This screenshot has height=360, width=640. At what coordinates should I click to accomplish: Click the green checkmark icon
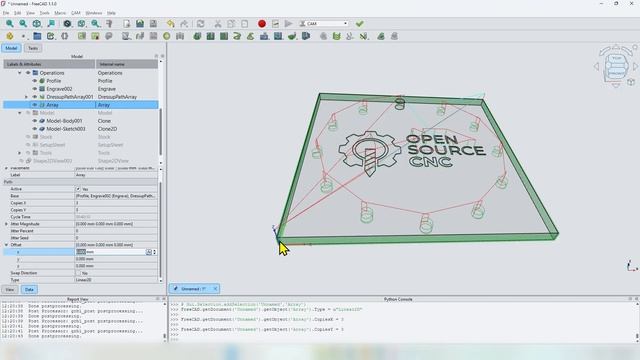coord(360,24)
